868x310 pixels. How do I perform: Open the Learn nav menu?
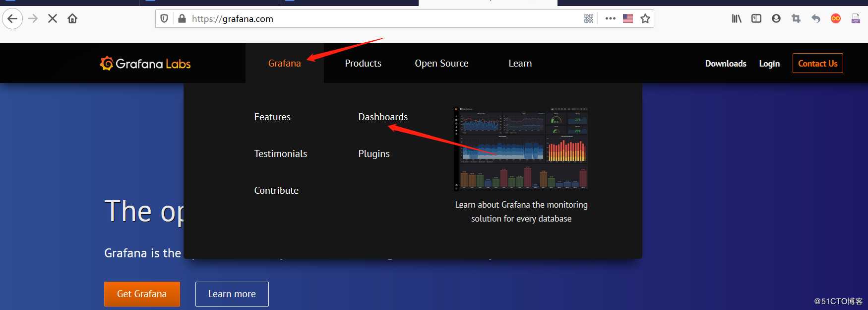pos(520,64)
